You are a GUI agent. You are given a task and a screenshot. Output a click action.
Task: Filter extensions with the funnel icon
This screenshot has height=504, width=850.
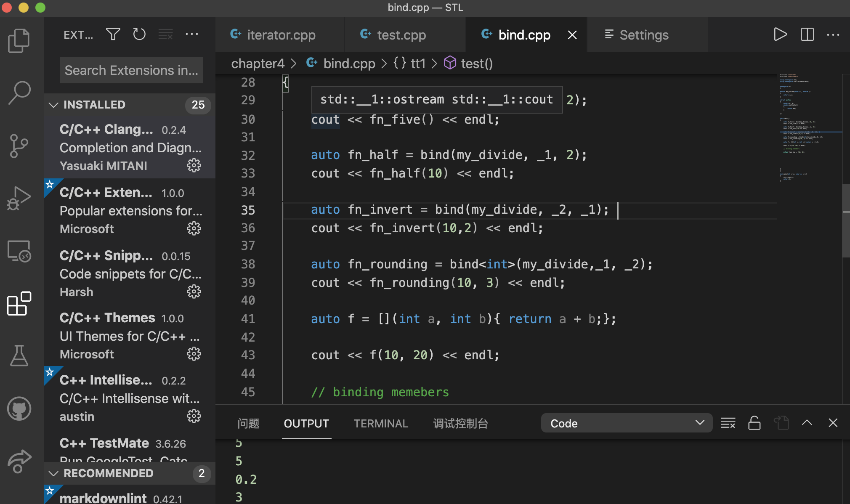pos(113,34)
